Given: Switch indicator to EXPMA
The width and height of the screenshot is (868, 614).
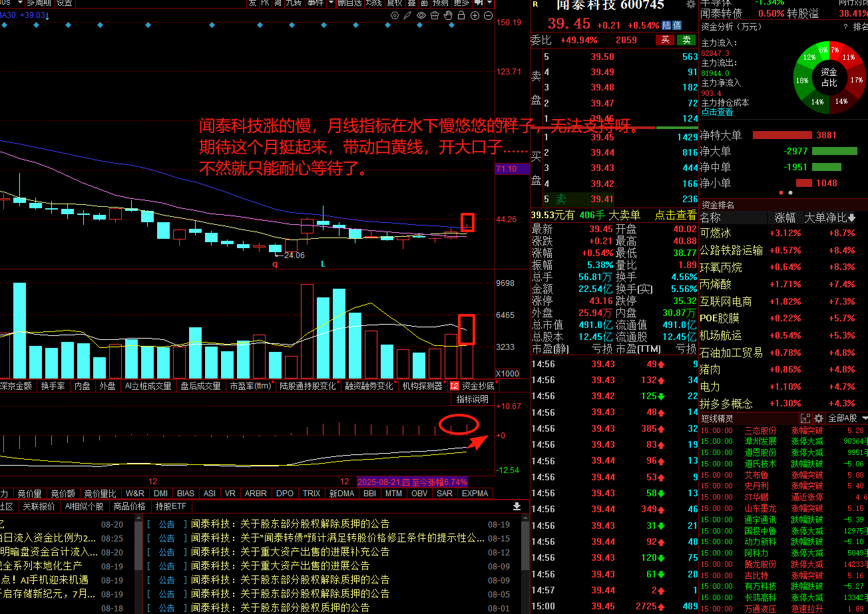Looking at the screenshot, I should (x=475, y=494).
